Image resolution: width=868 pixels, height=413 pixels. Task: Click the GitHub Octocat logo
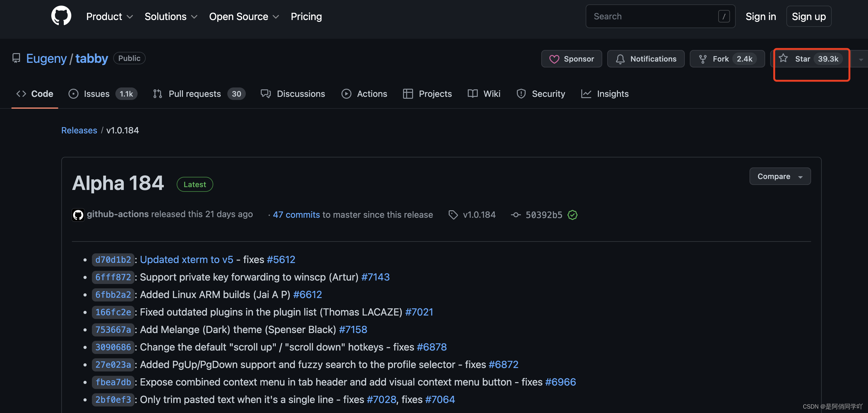pyautogui.click(x=61, y=16)
